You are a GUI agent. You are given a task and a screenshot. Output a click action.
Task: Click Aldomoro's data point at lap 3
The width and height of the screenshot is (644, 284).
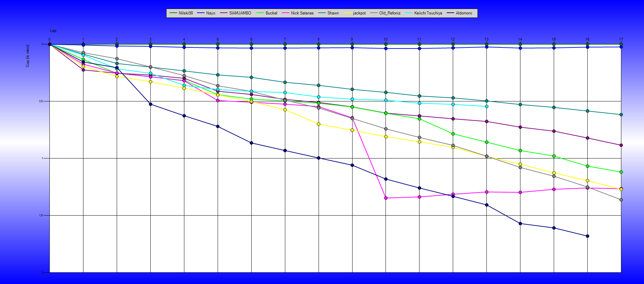(150, 104)
